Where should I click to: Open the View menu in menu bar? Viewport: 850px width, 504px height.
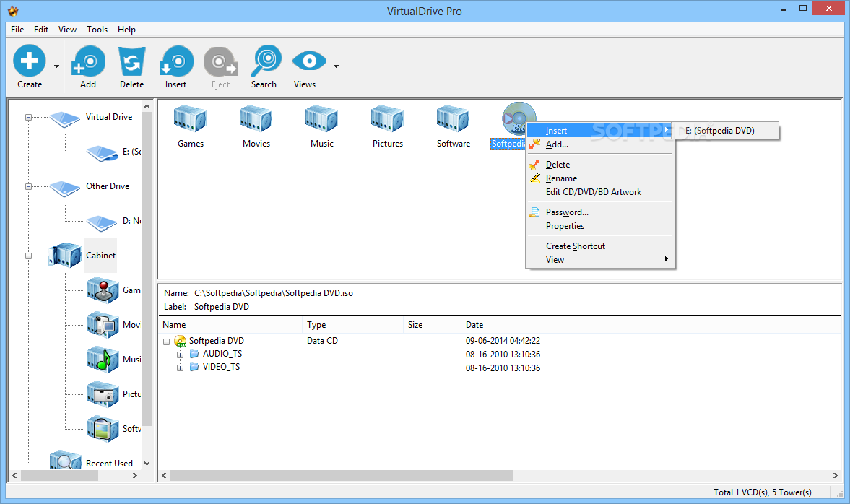pyautogui.click(x=67, y=30)
